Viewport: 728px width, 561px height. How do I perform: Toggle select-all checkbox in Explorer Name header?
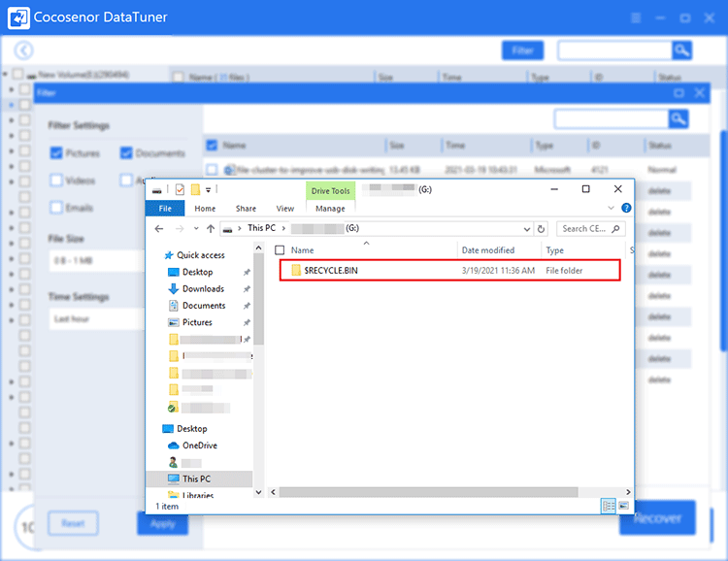pos(280,250)
